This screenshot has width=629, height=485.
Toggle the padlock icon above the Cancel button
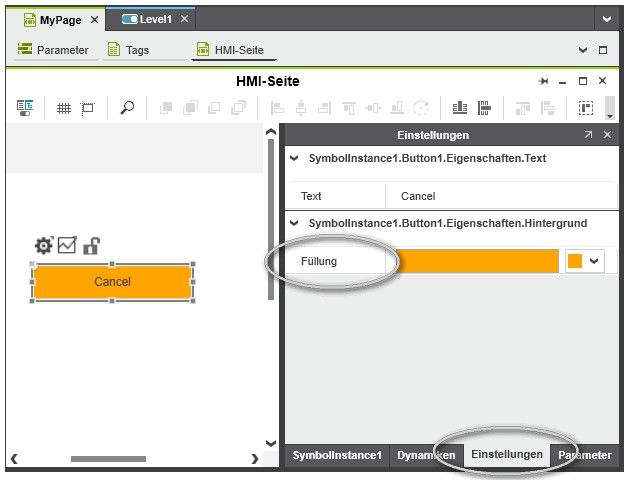[91, 245]
